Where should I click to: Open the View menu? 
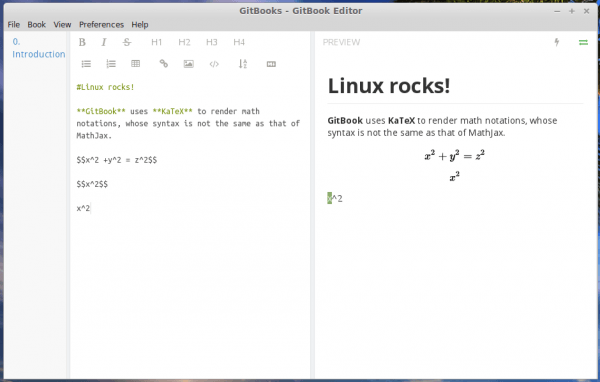click(x=62, y=24)
